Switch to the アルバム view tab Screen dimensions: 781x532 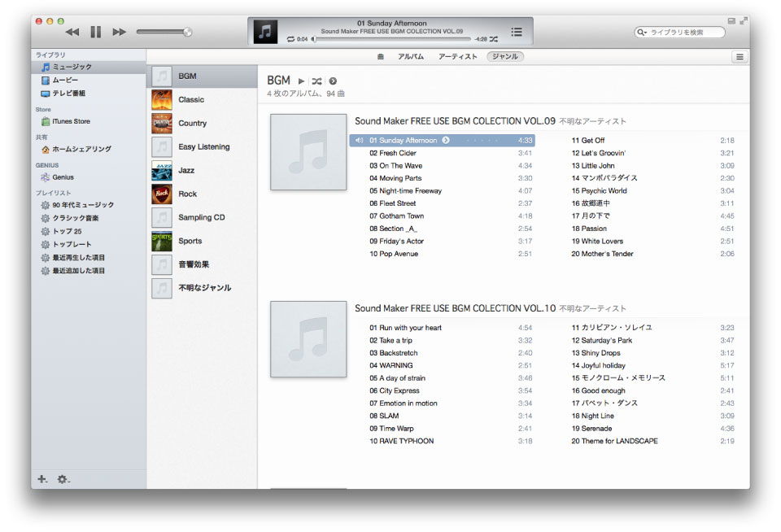[410, 57]
